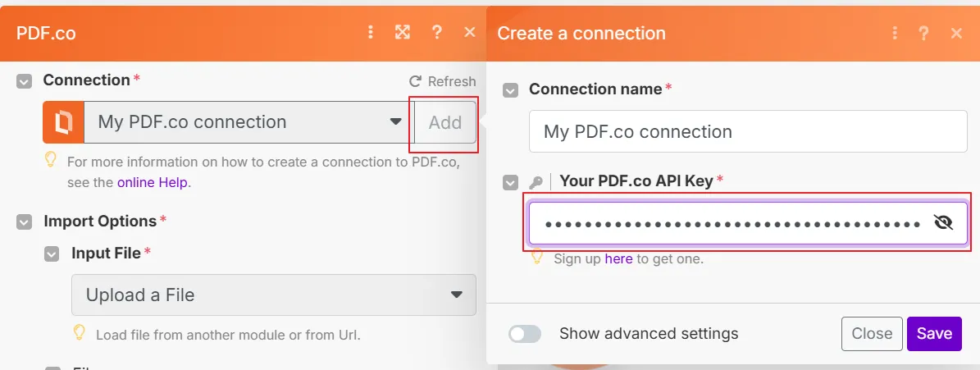Viewport: 980px width, 370px height.
Task: Save the new connection
Action: pyautogui.click(x=934, y=334)
